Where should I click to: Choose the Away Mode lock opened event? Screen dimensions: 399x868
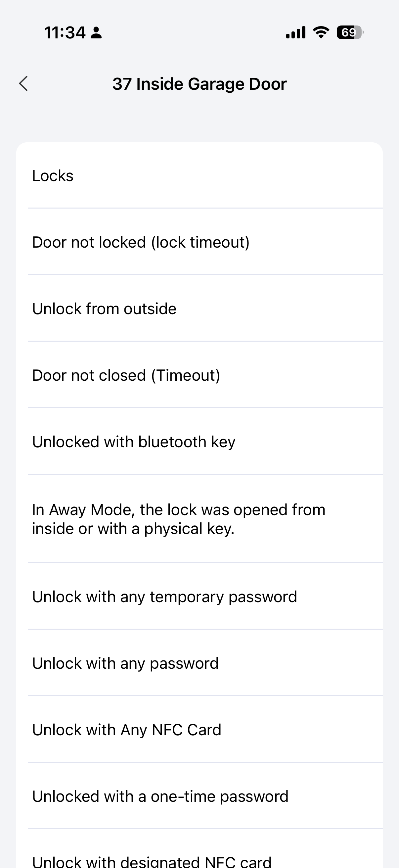pyautogui.click(x=199, y=519)
